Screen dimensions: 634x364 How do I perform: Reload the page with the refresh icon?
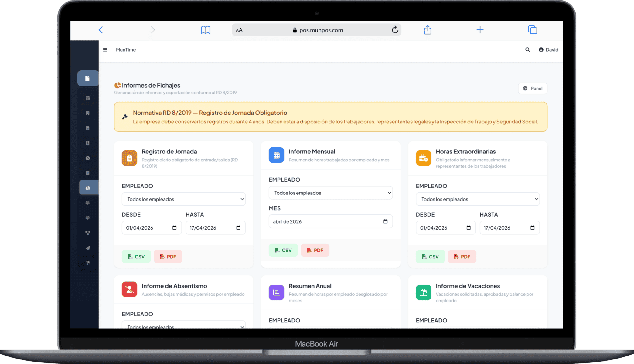pos(395,30)
